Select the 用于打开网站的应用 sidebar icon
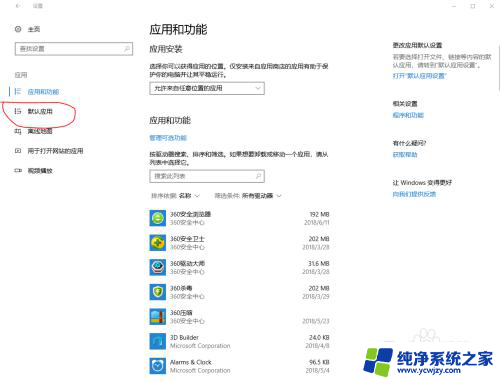 (18, 151)
